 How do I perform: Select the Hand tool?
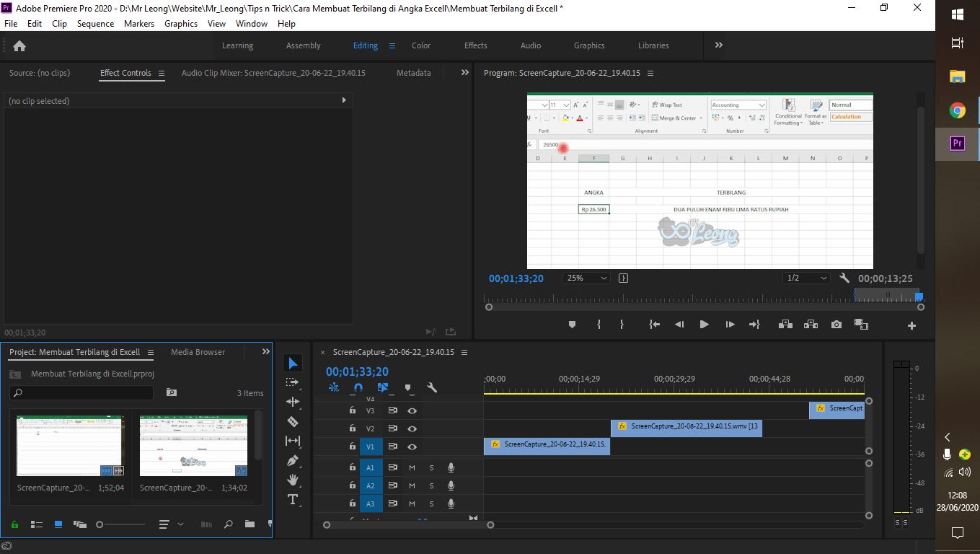292,480
